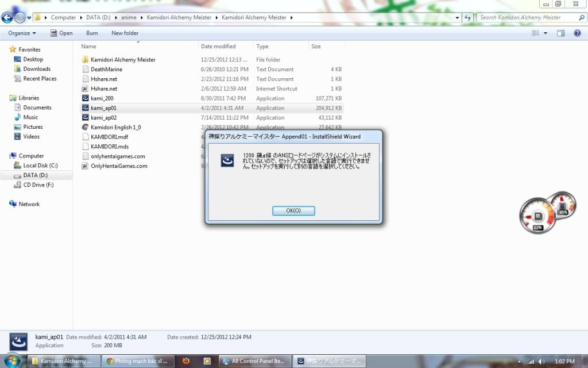The width and height of the screenshot is (588, 368).
Task: Open Downloads in the navigation pane
Action: 37,69
